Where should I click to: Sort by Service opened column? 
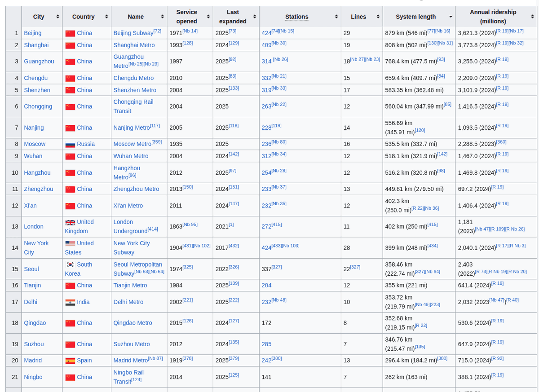click(x=208, y=17)
